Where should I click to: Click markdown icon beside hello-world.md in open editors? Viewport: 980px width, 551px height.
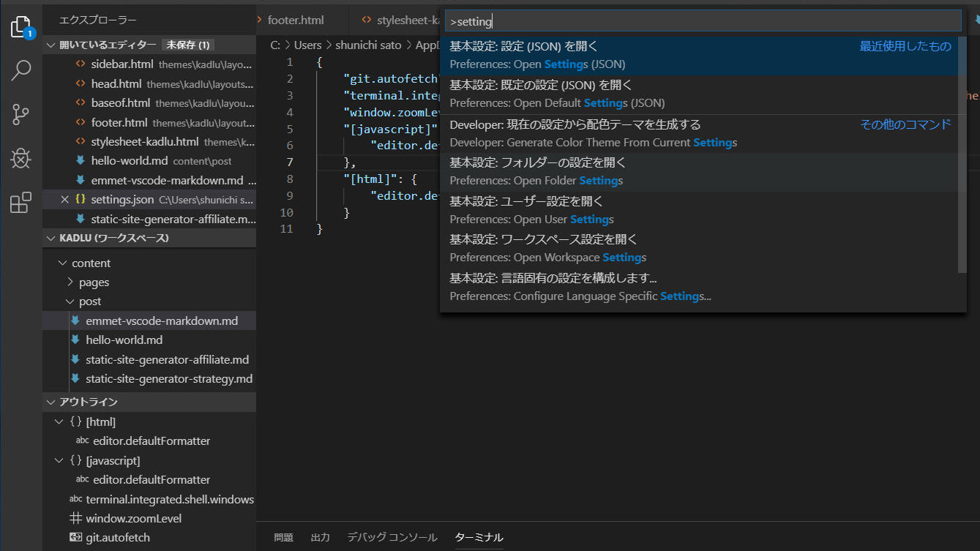pos(81,160)
